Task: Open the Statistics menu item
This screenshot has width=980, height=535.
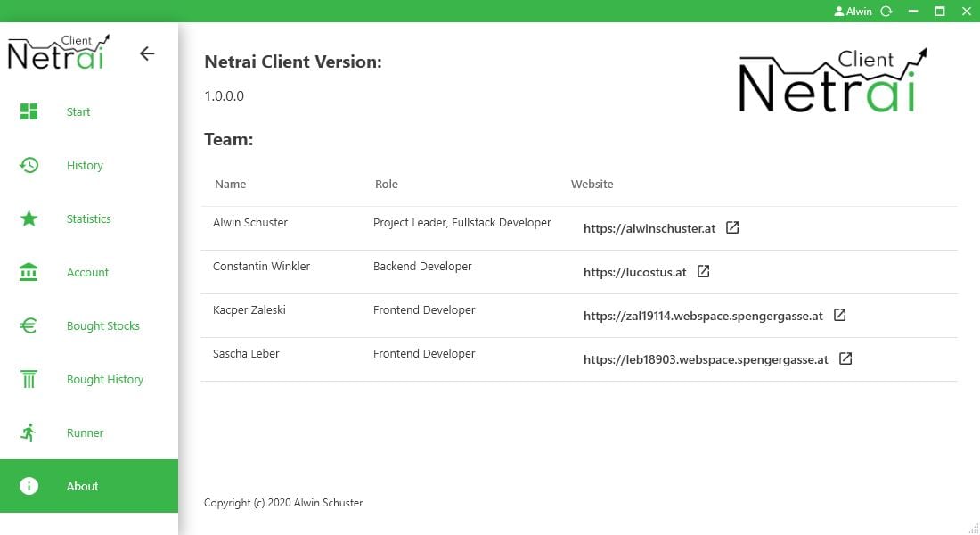Action: tap(89, 218)
